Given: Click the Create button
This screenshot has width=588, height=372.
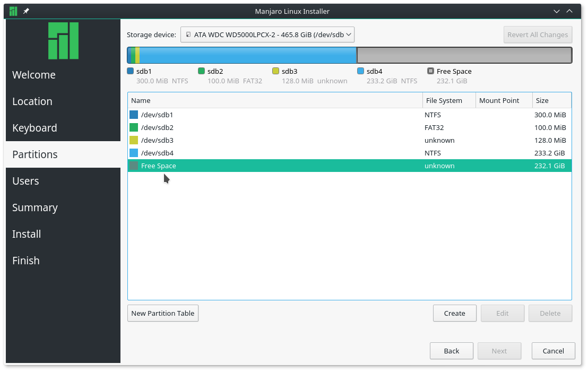Looking at the screenshot, I should tap(454, 313).
